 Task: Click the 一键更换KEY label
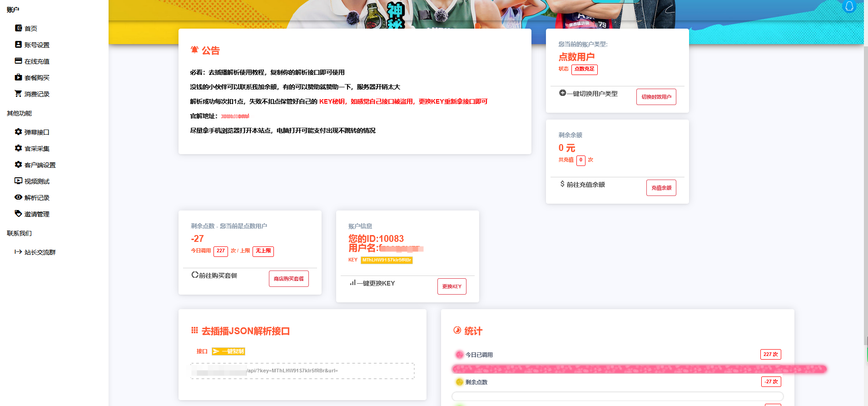click(x=376, y=283)
